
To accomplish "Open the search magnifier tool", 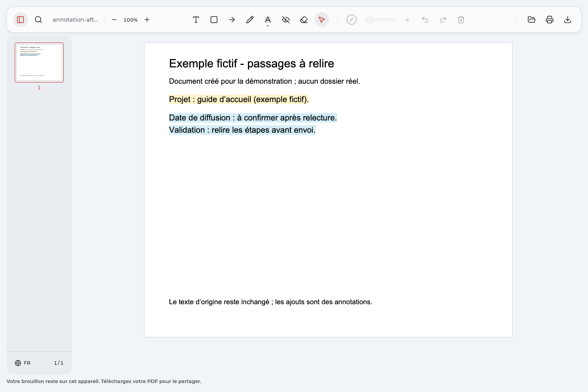I will [x=38, y=20].
